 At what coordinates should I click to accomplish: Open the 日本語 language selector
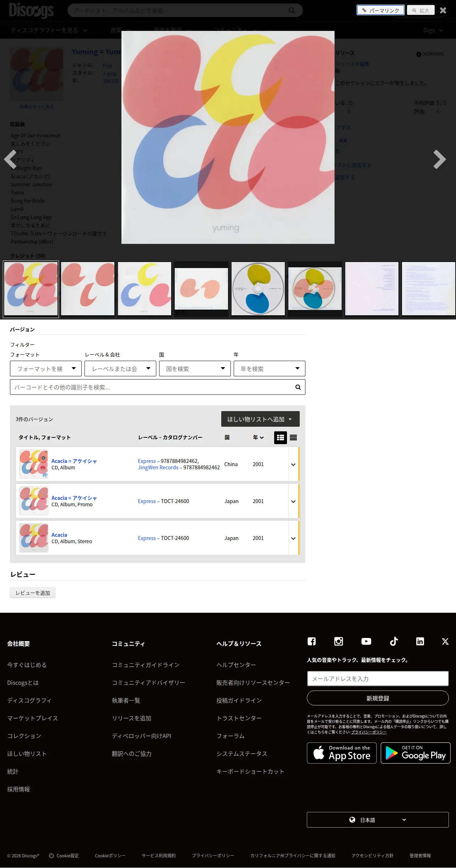tap(378, 820)
